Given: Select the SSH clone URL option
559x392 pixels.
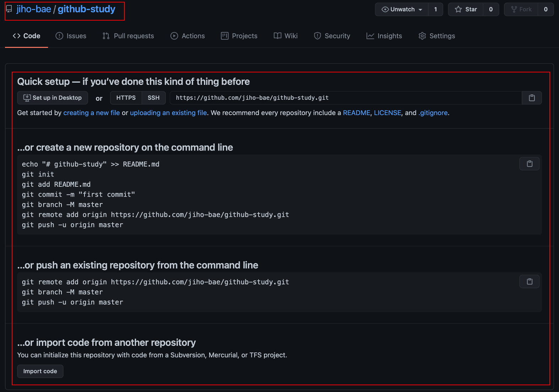Looking at the screenshot, I should (154, 98).
